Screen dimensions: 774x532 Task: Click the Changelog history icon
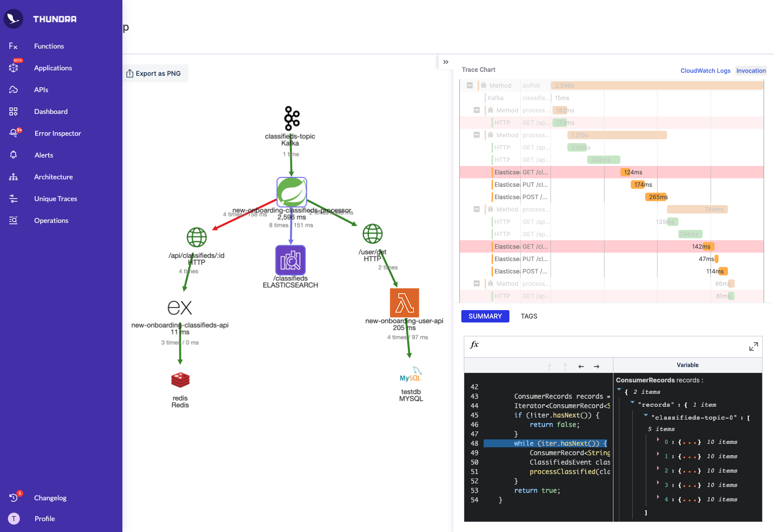click(13, 497)
